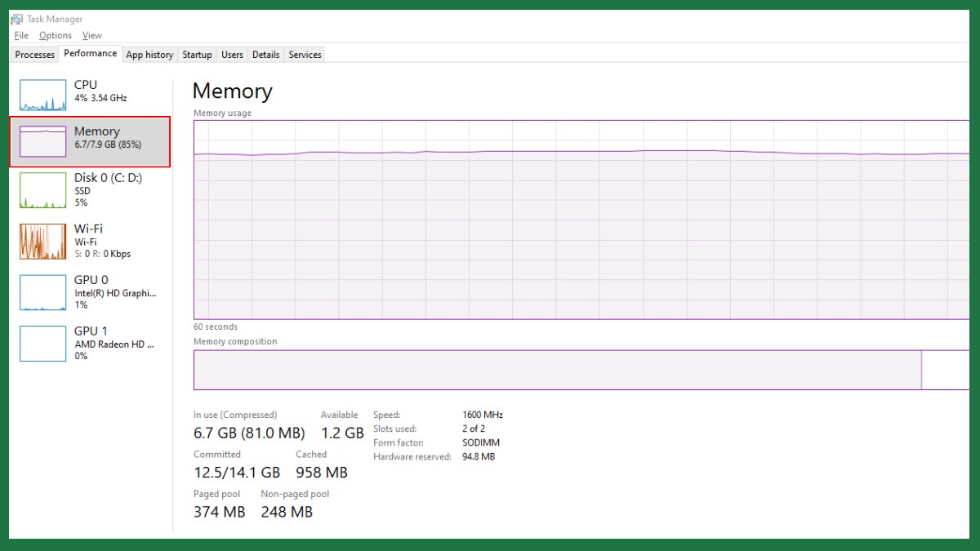The height and width of the screenshot is (551, 980).
Task: Switch to the Processes tab
Action: (35, 55)
